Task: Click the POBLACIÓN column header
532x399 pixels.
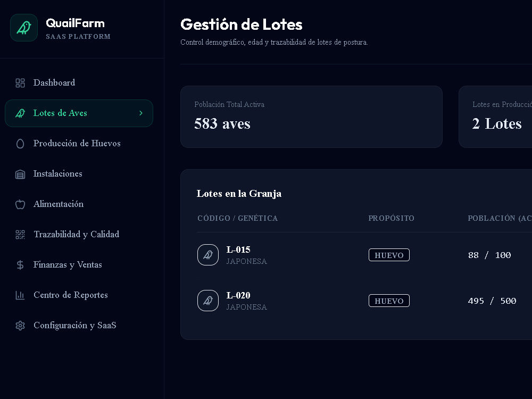Action: point(500,218)
